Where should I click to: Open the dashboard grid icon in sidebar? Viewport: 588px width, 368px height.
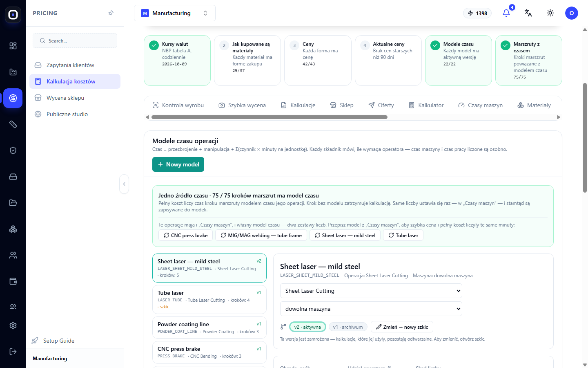pyautogui.click(x=13, y=46)
